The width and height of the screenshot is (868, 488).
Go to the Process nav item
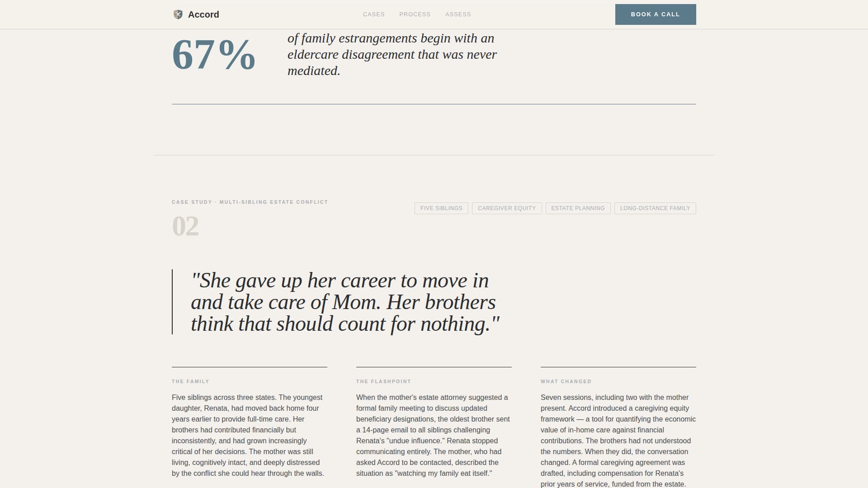pyautogui.click(x=415, y=14)
